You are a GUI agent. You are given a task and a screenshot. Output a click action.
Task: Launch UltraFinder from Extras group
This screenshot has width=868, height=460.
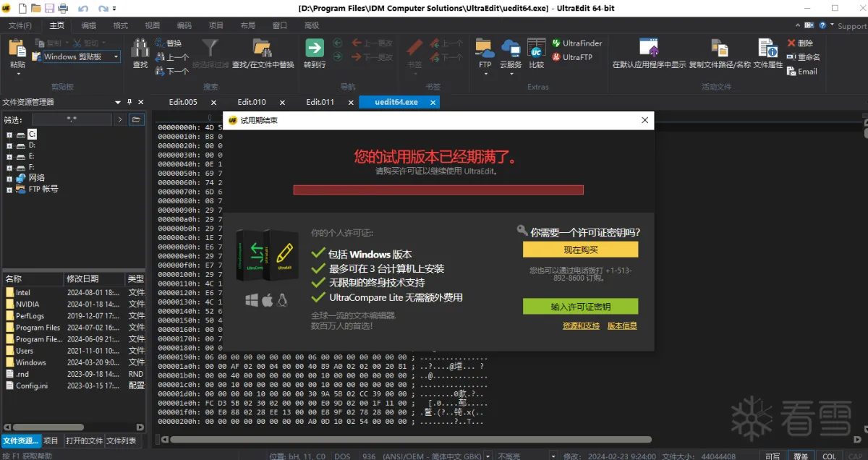pyautogui.click(x=576, y=43)
